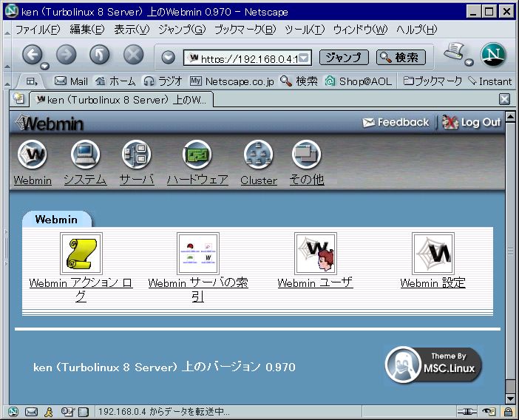Click the Netscape.co.jp bookmark
The image size is (519, 420).
point(231,81)
